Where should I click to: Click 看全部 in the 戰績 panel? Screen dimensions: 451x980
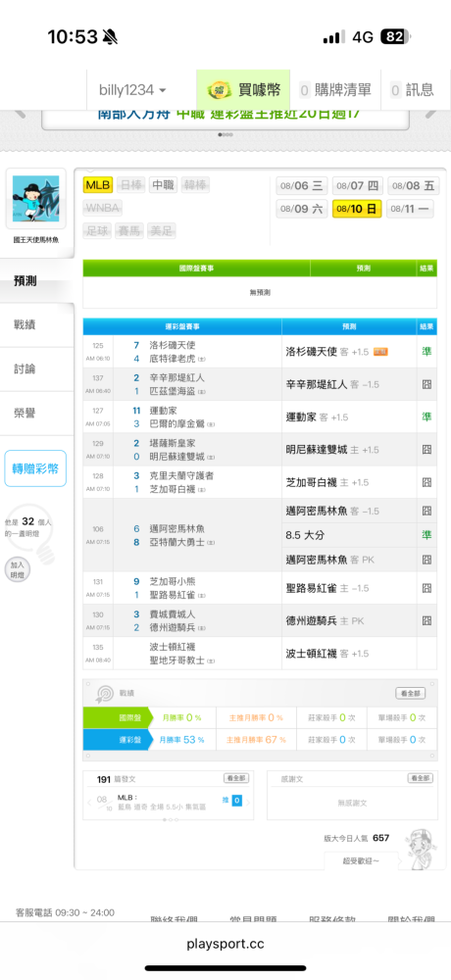coord(411,693)
